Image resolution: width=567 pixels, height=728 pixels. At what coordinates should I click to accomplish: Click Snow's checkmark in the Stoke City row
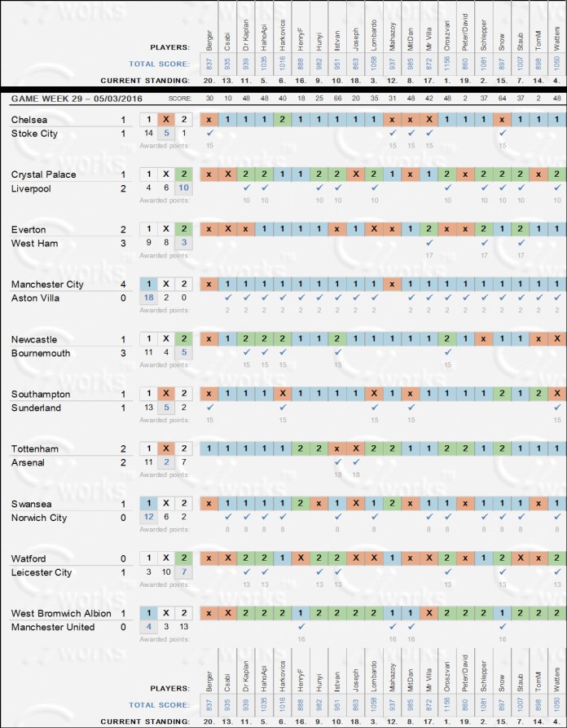tap(503, 133)
